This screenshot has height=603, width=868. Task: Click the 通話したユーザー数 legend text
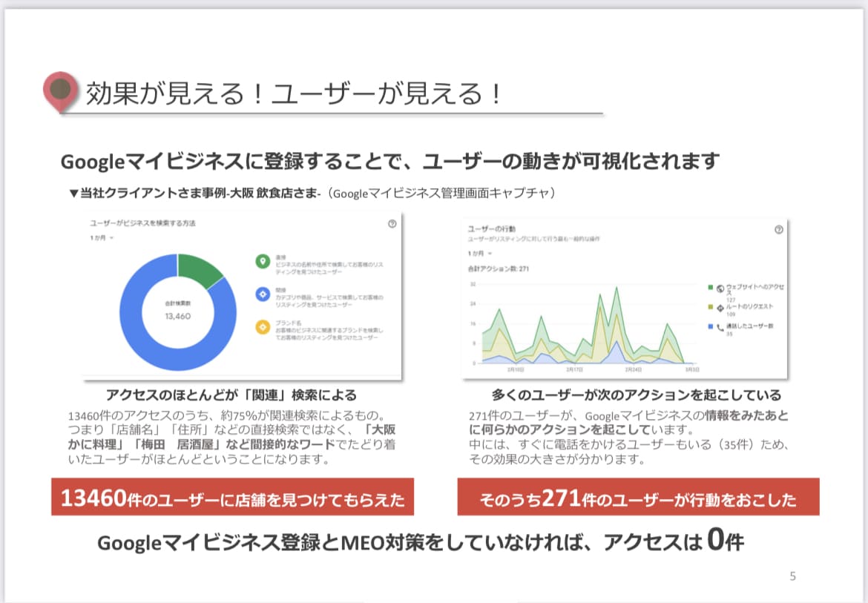749,326
